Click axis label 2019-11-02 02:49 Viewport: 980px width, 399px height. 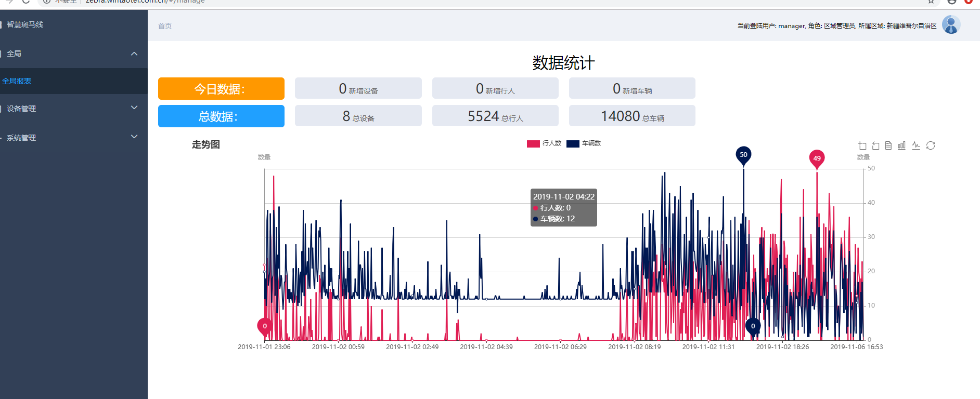(x=412, y=347)
